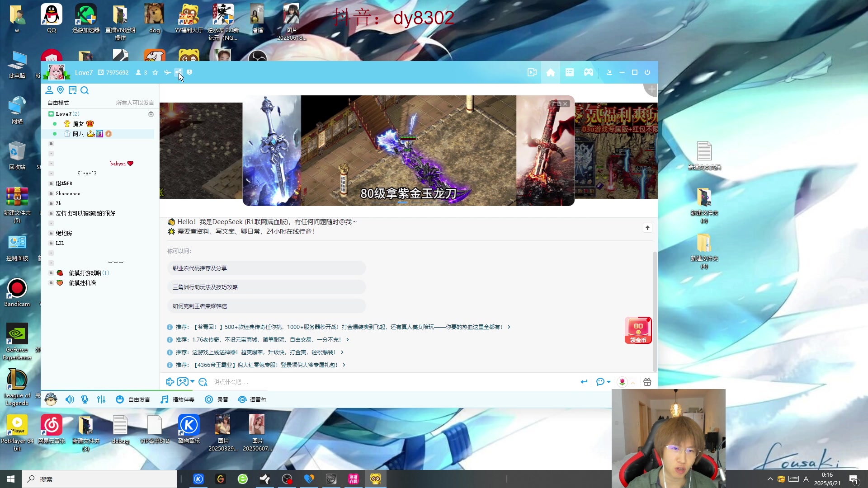
Task: Open the 4366帝王霸业 recommendation link
Action: 256,365
